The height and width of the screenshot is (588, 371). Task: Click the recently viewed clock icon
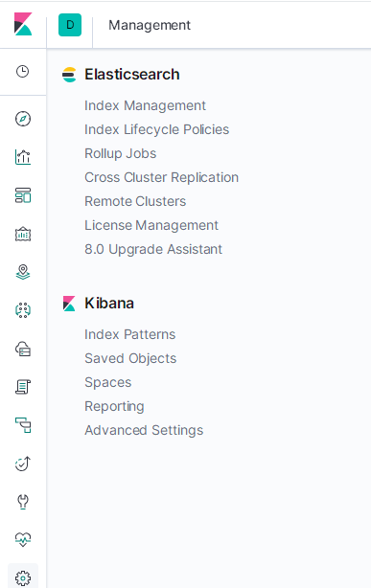23,71
